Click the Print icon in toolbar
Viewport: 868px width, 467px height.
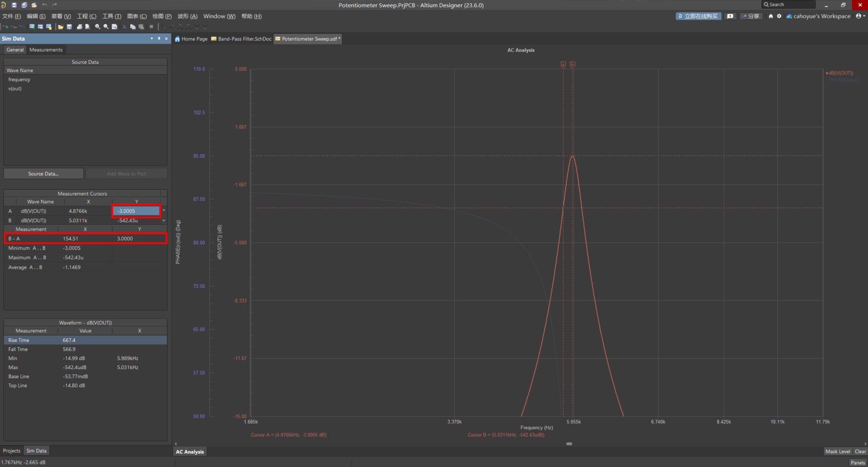[x=79, y=27]
